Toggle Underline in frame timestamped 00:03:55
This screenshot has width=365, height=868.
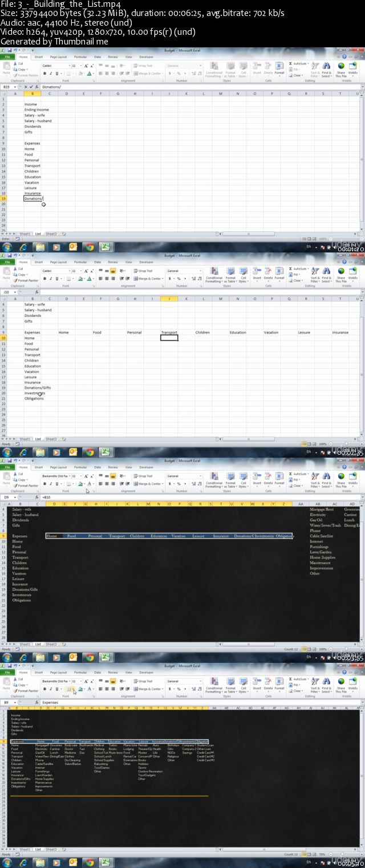click(56, 484)
